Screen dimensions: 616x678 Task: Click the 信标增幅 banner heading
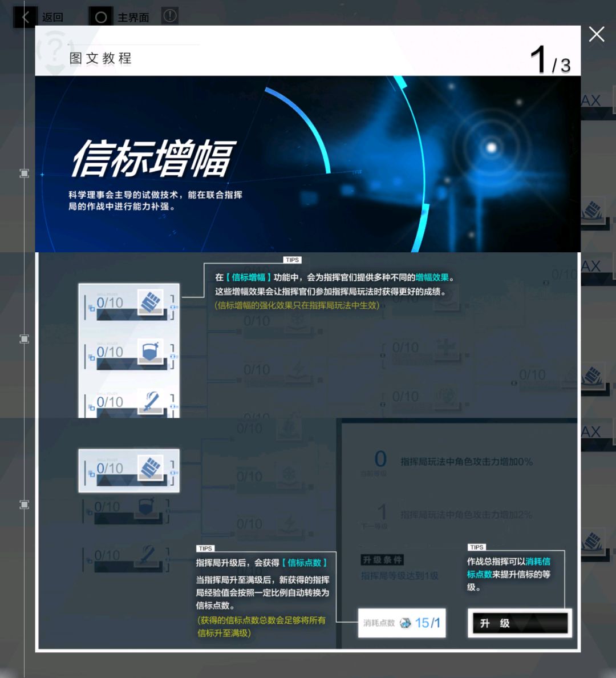(153, 158)
